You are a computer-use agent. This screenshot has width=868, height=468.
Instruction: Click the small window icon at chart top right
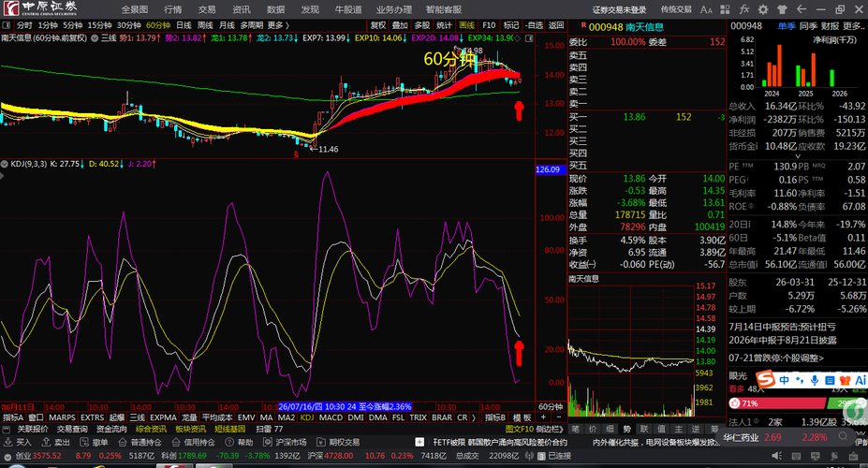[529, 38]
